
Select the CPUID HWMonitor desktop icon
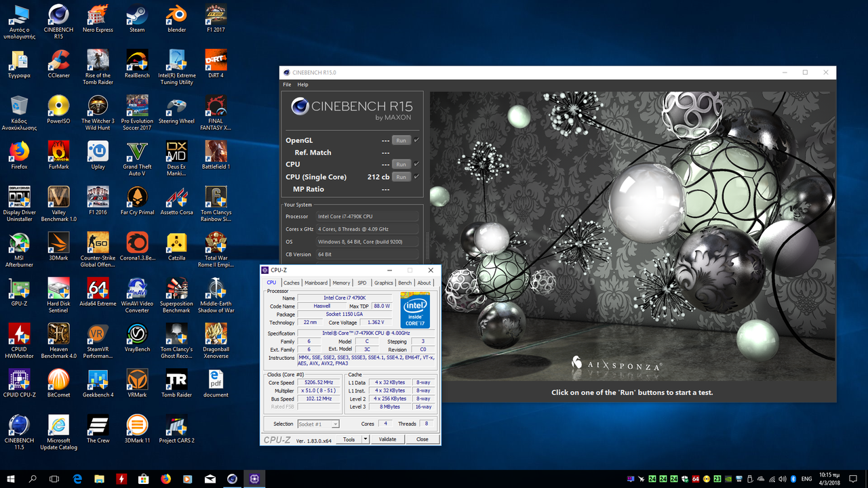(19, 340)
